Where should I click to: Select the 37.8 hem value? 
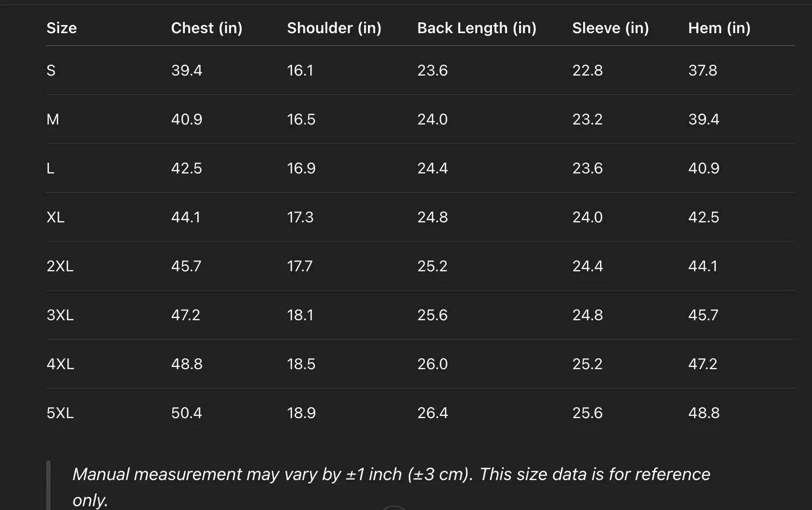(x=702, y=71)
